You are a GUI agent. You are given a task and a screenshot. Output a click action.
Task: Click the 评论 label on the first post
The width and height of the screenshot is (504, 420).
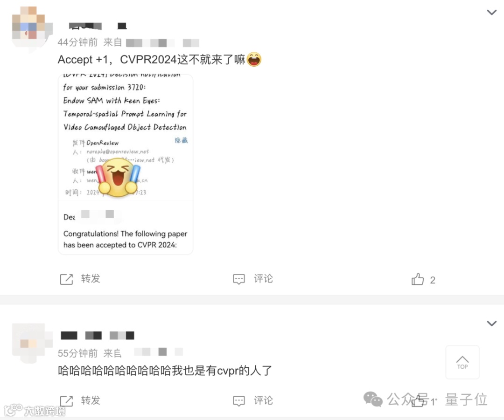263,279
